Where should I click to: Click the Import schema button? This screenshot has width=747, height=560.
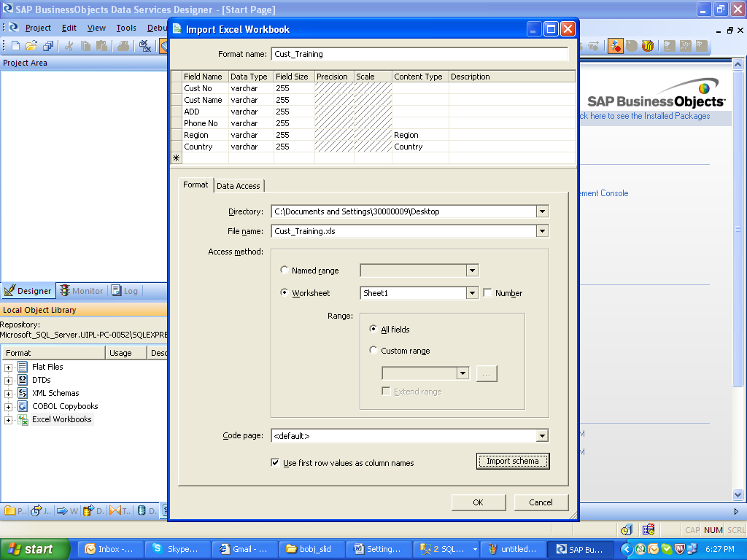(513, 461)
